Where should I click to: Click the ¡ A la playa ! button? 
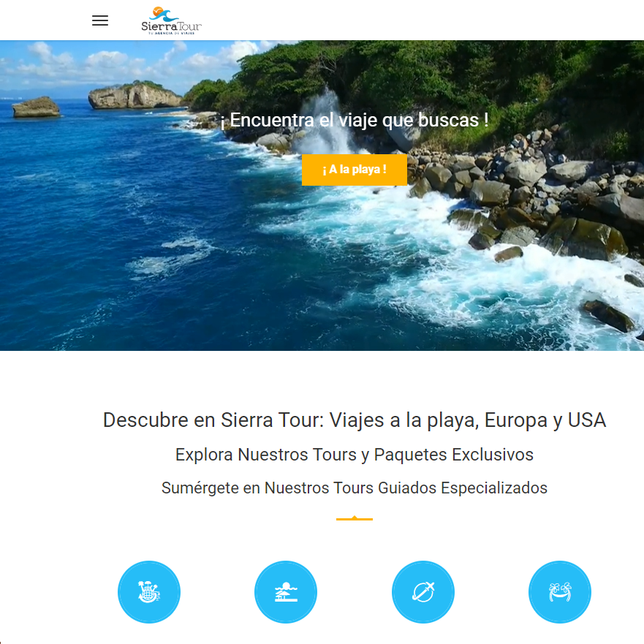click(x=354, y=170)
